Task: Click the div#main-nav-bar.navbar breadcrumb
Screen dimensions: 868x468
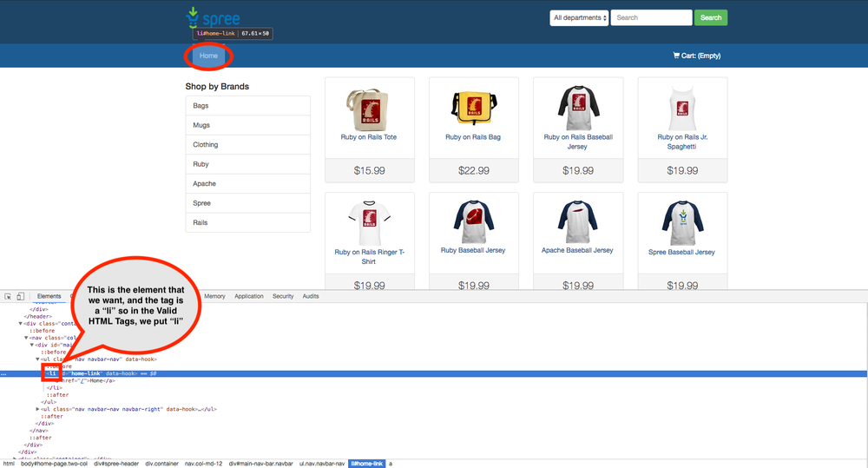Action: [260, 464]
